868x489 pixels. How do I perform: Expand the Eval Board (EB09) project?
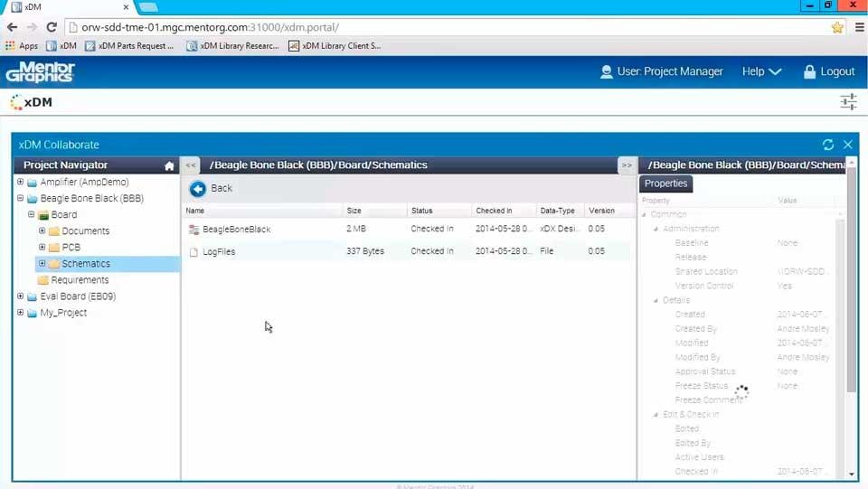tap(21, 296)
